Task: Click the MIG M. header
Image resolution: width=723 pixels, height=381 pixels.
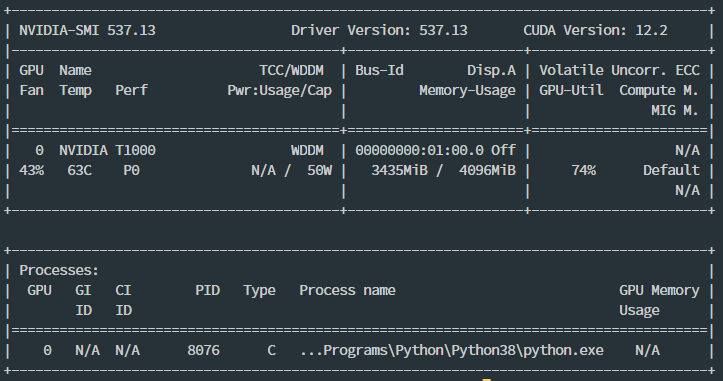Action: (x=675, y=111)
